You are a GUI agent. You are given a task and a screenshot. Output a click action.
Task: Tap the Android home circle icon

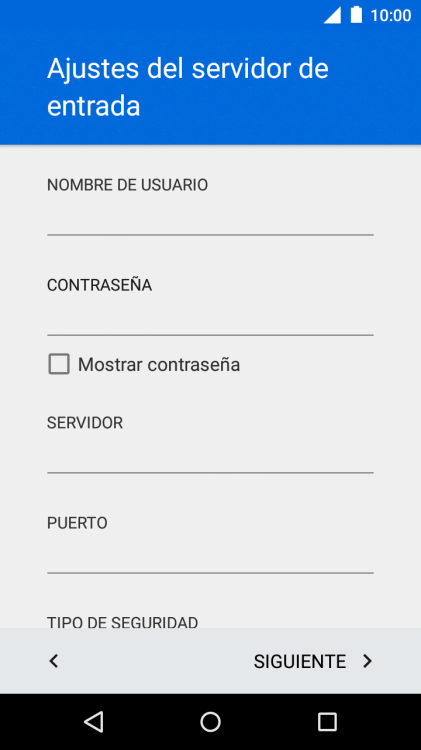pyautogui.click(x=210, y=722)
